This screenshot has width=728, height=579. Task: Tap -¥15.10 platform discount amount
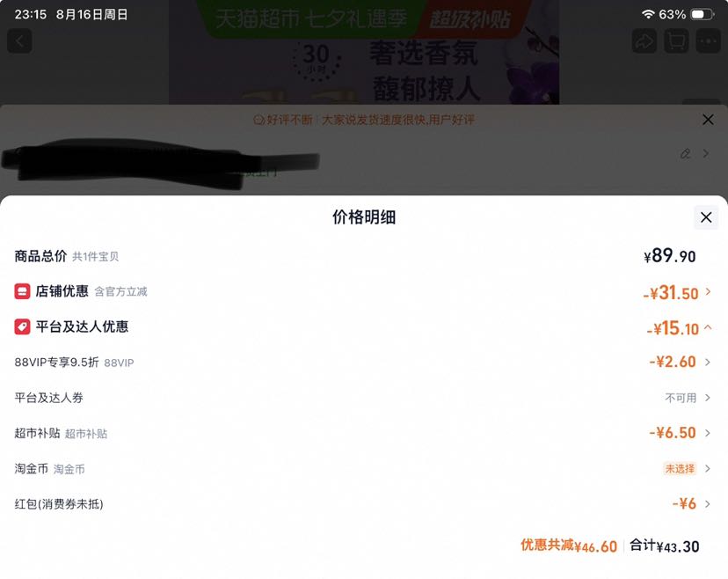tap(673, 328)
